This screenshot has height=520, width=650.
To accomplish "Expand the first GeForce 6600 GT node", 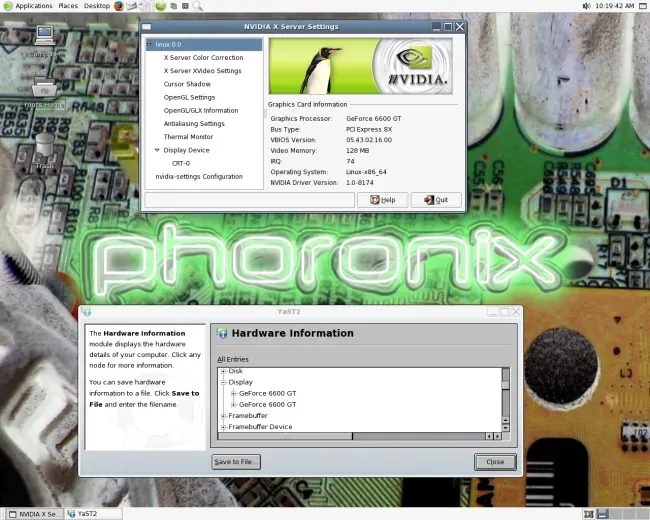I will pos(234,393).
